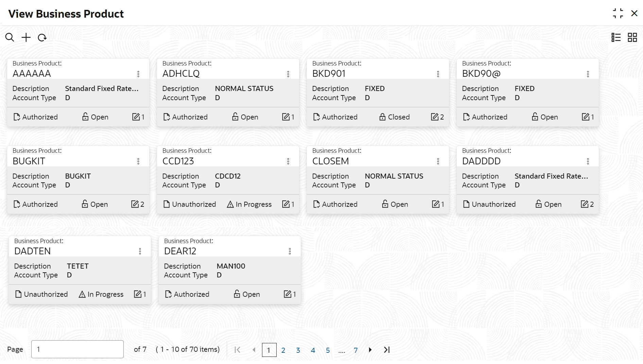
Task: Select page 4 in pagination
Action: [313, 350]
